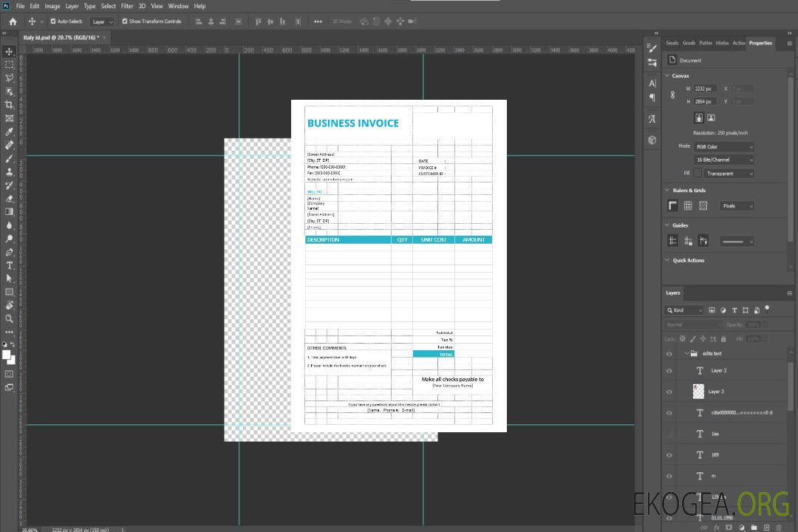Select the Rectangular Marquee tool

click(9, 65)
